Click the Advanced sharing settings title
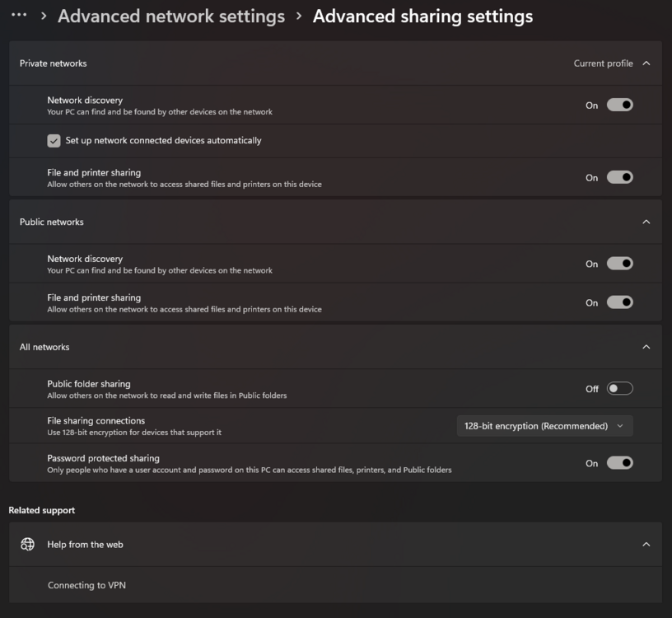This screenshot has height=618, width=672. click(x=422, y=16)
